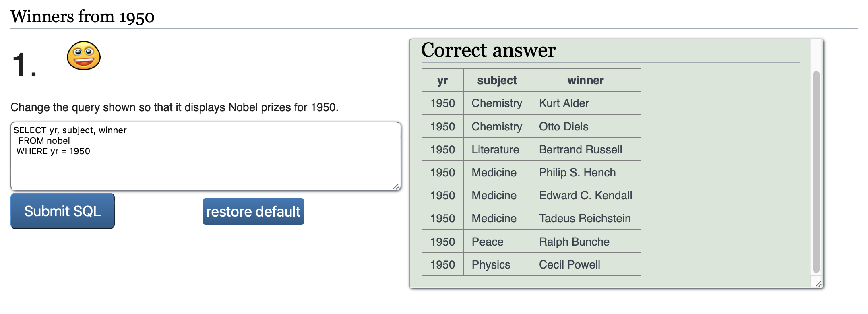Click the Correct answer panel resize handle
The width and height of the screenshot is (868, 314).
point(818,284)
